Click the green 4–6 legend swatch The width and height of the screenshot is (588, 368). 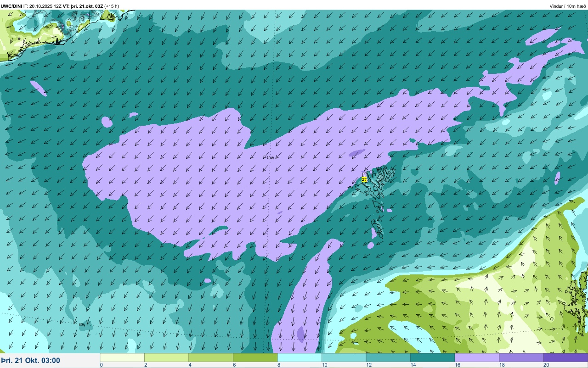tap(211, 357)
